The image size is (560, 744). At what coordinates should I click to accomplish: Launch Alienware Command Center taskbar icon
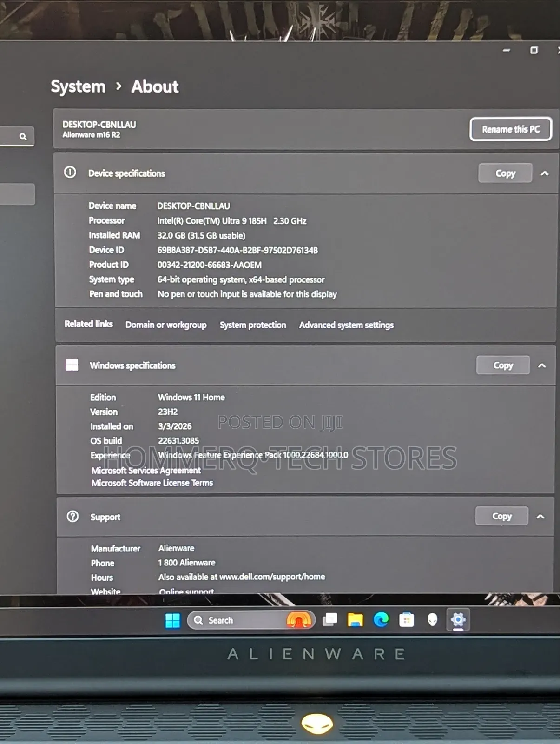tap(432, 620)
